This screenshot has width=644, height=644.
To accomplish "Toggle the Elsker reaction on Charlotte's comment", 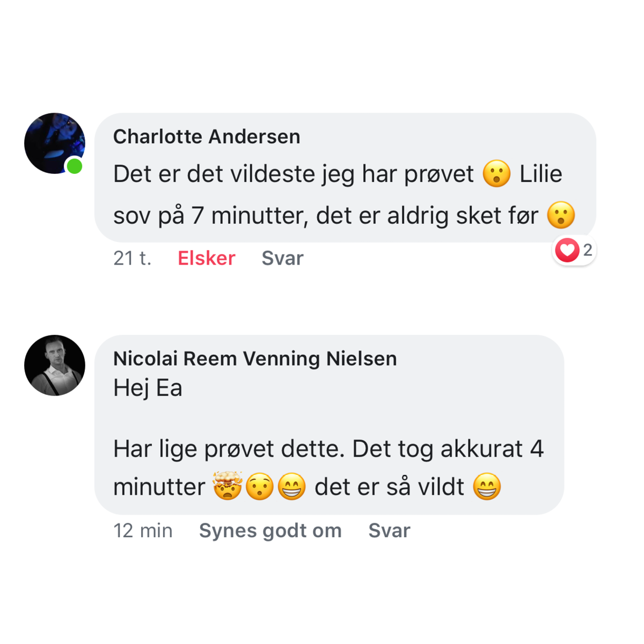I will pos(207,258).
